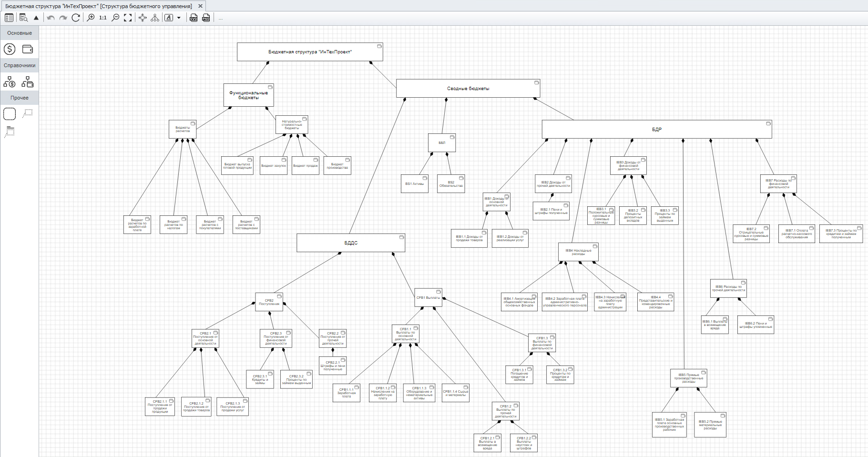868x457 pixels.
Task: Click the fit to screen icon
Action: [x=128, y=18]
